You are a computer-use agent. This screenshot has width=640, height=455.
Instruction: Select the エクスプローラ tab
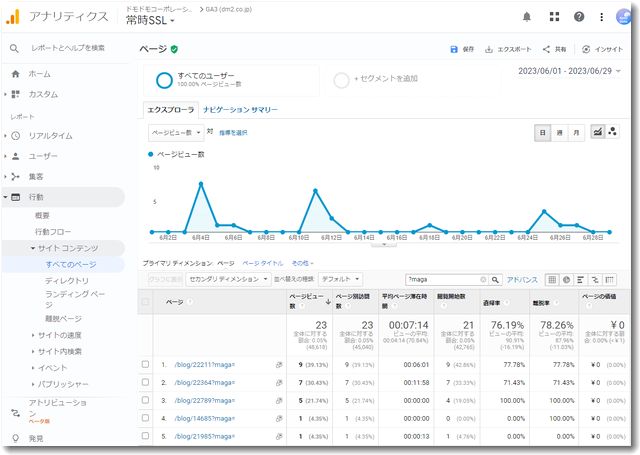171,110
